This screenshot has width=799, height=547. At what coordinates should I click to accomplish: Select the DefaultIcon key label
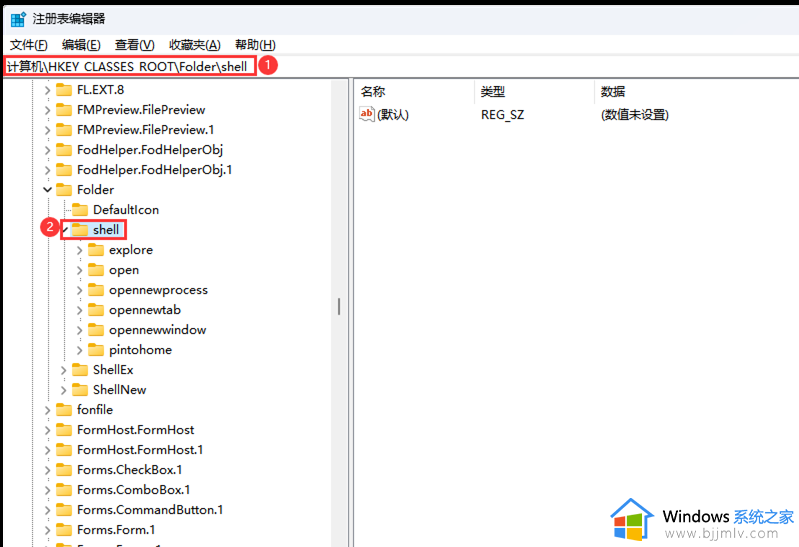point(126,210)
